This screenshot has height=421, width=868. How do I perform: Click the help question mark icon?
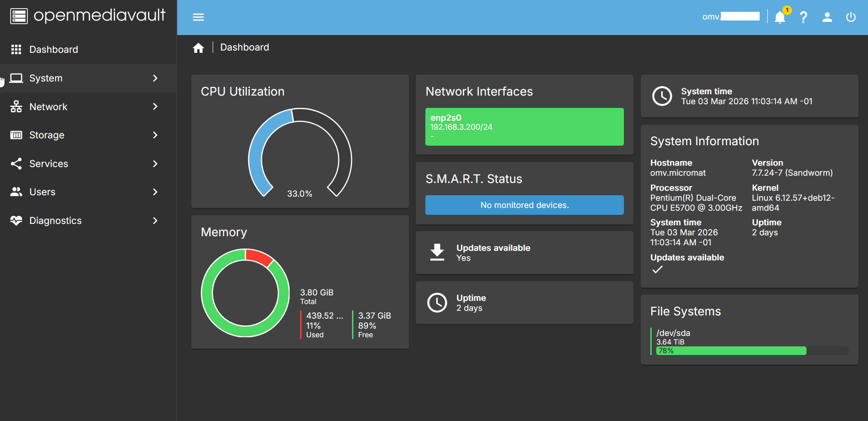(x=804, y=17)
